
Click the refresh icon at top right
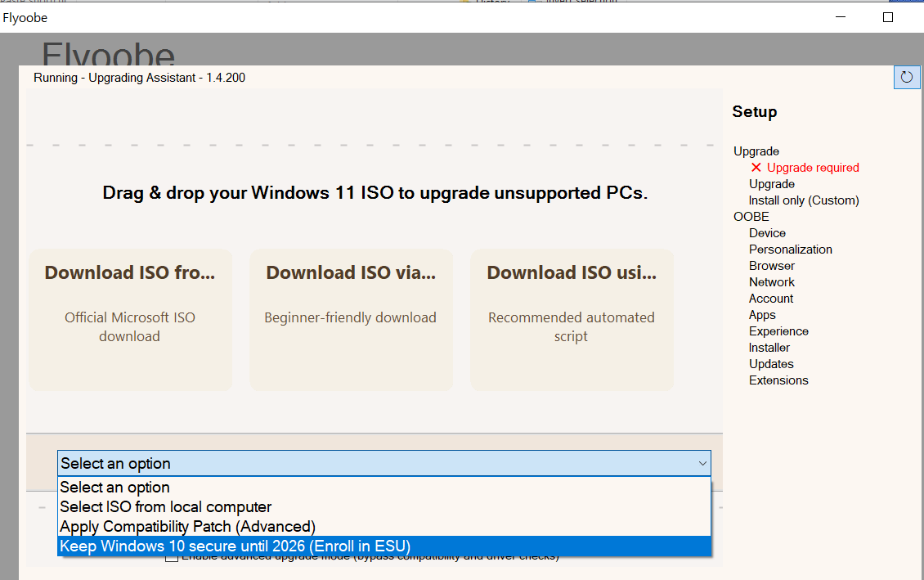(906, 77)
